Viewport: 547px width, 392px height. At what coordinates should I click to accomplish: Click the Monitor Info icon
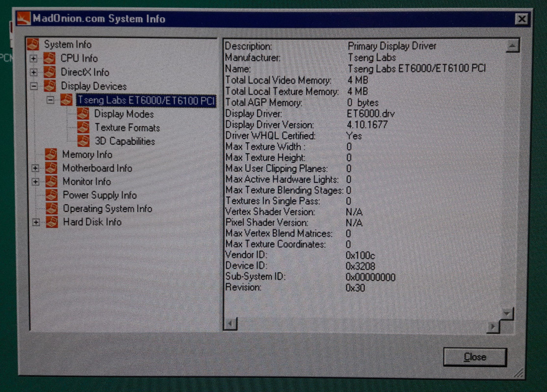(52, 181)
